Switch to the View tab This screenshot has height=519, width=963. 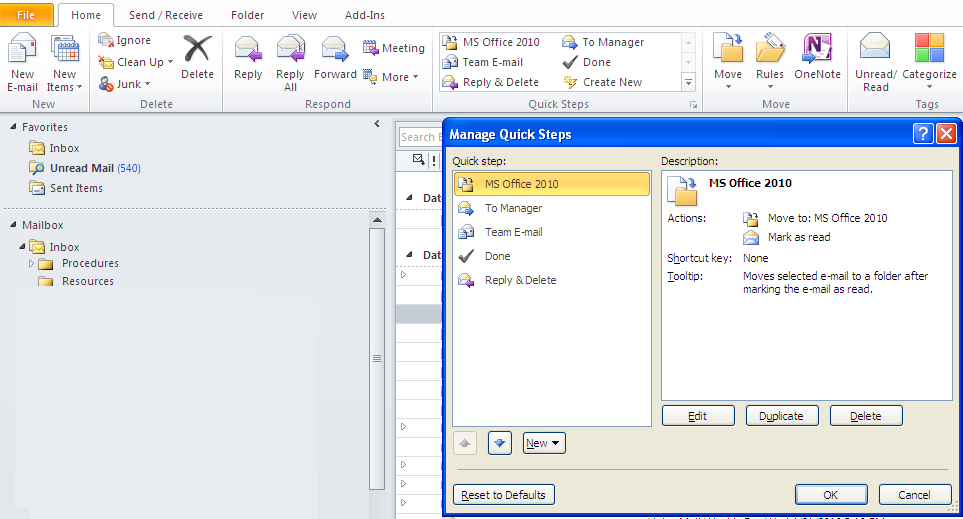coord(304,15)
